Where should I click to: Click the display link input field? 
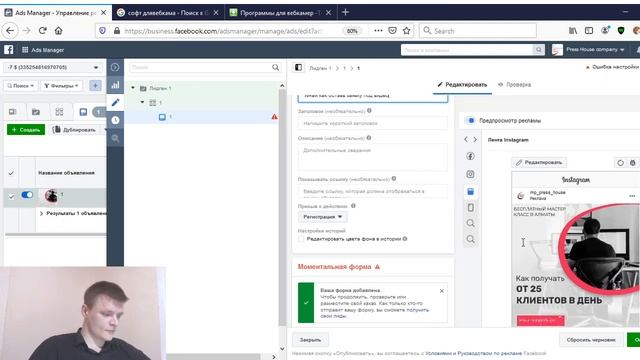(373, 191)
